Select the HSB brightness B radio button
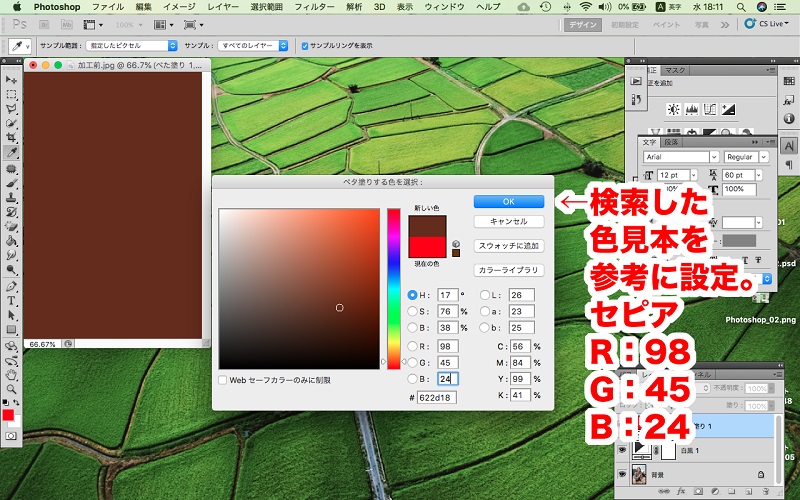The width and height of the screenshot is (800, 500). pos(412,328)
